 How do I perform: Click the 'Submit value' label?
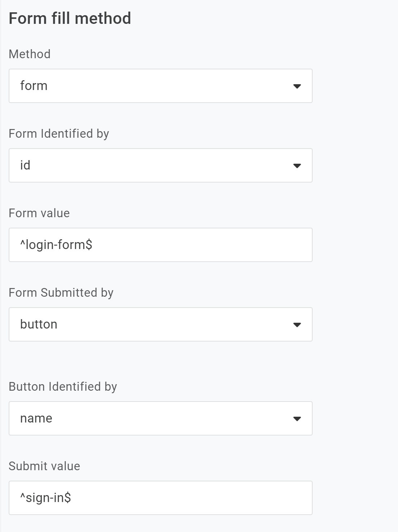click(x=44, y=466)
